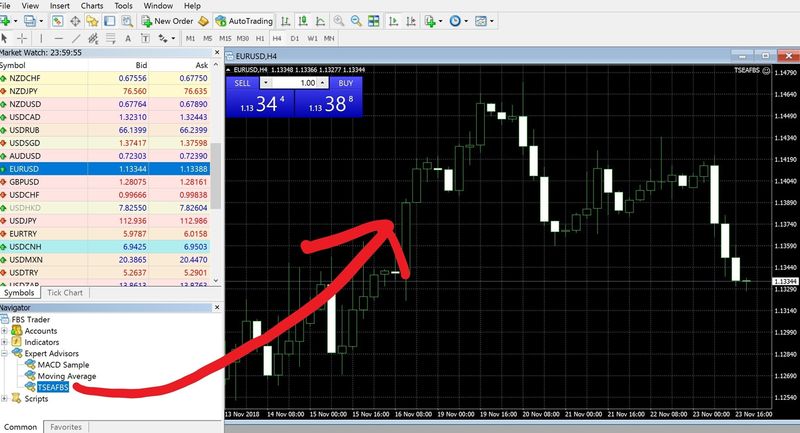Expand the Accounts tree node

(6, 331)
